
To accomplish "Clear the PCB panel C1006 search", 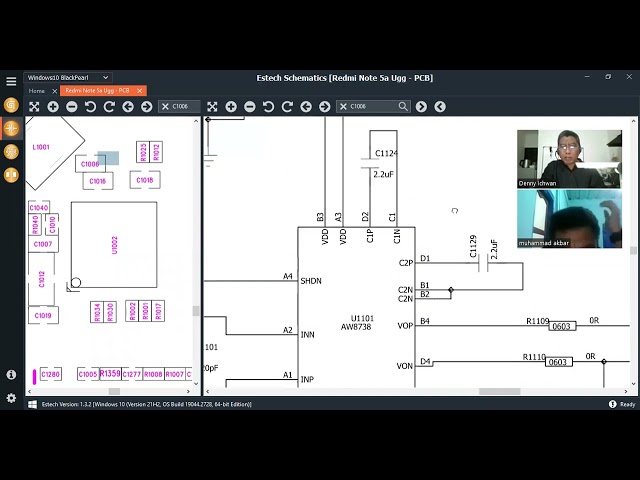I will coord(165,107).
